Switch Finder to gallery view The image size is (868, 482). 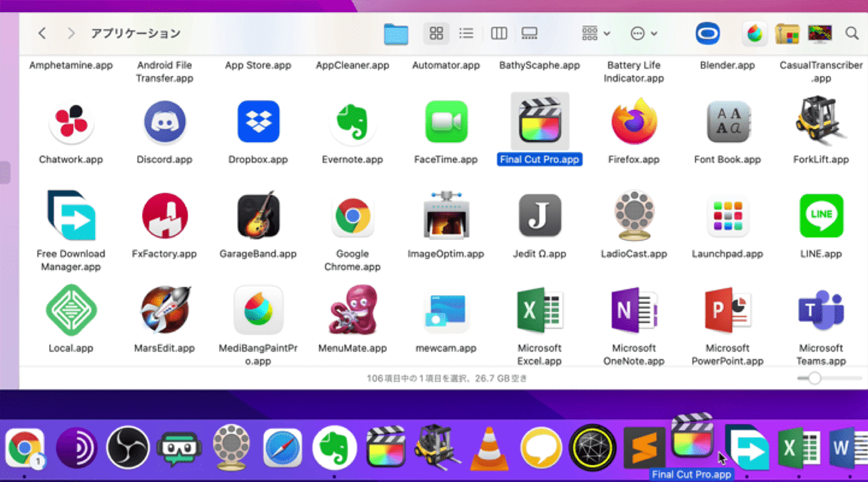[x=529, y=33]
